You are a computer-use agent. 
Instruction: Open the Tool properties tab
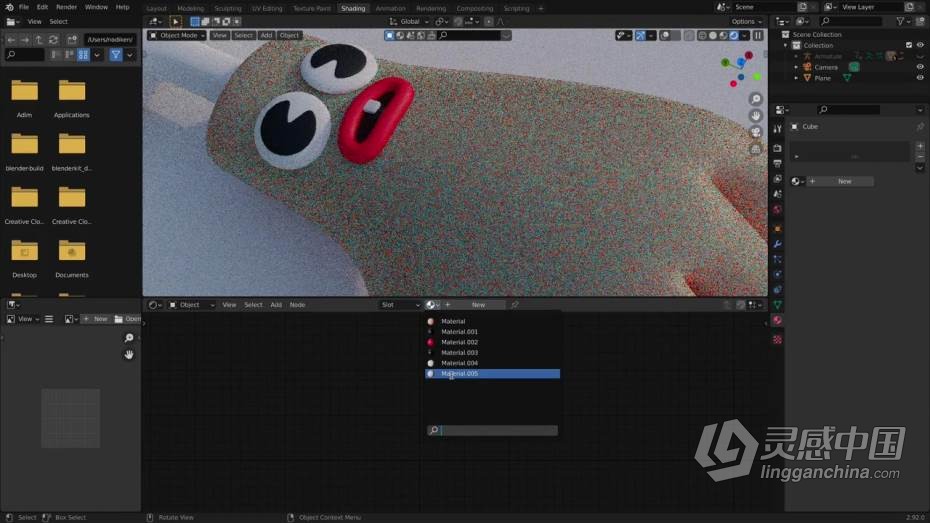[778, 129]
